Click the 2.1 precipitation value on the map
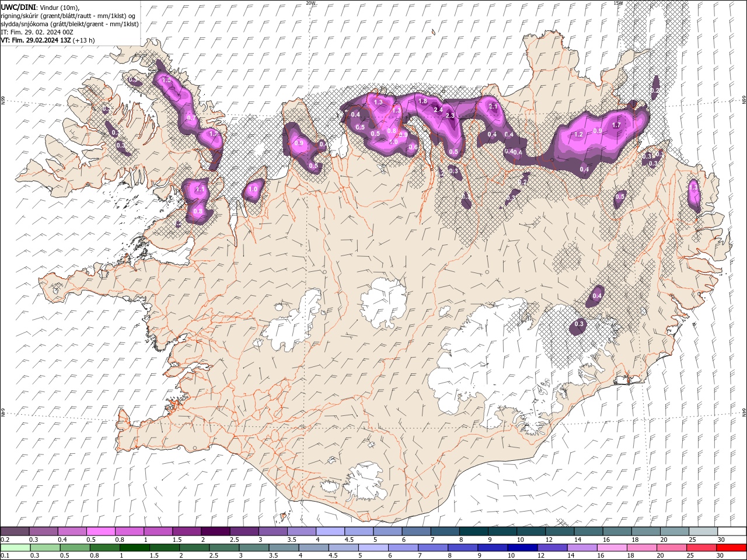 tap(493, 107)
